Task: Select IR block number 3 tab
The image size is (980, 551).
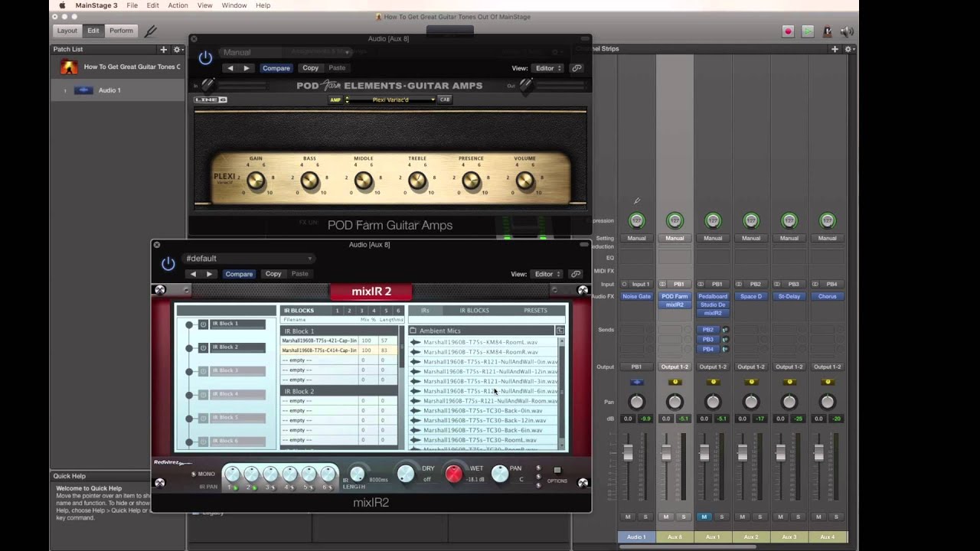Action: 361,311
